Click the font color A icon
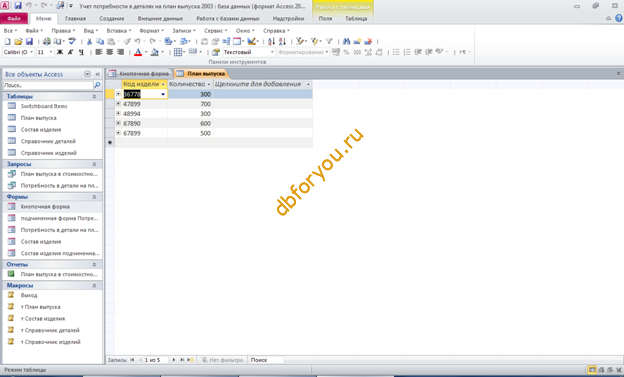The image size is (624, 377). tap(138, 52)
